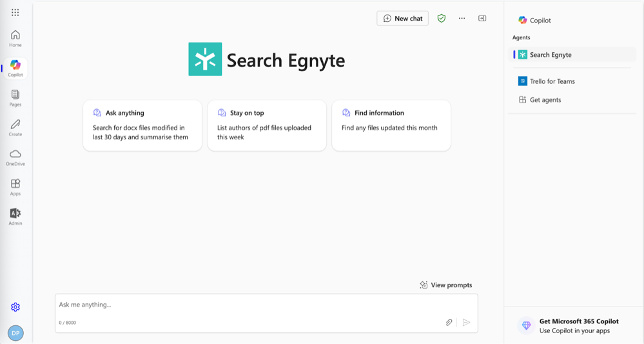The height and width of the screenshot is (344, 644).
Task: Go to Home in the left rail
Action: pyautogui.click(x=15, y=39)
